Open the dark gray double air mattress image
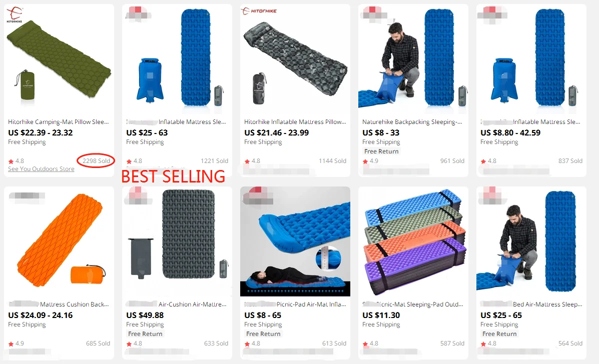599x364 pixels. [177, 241]
